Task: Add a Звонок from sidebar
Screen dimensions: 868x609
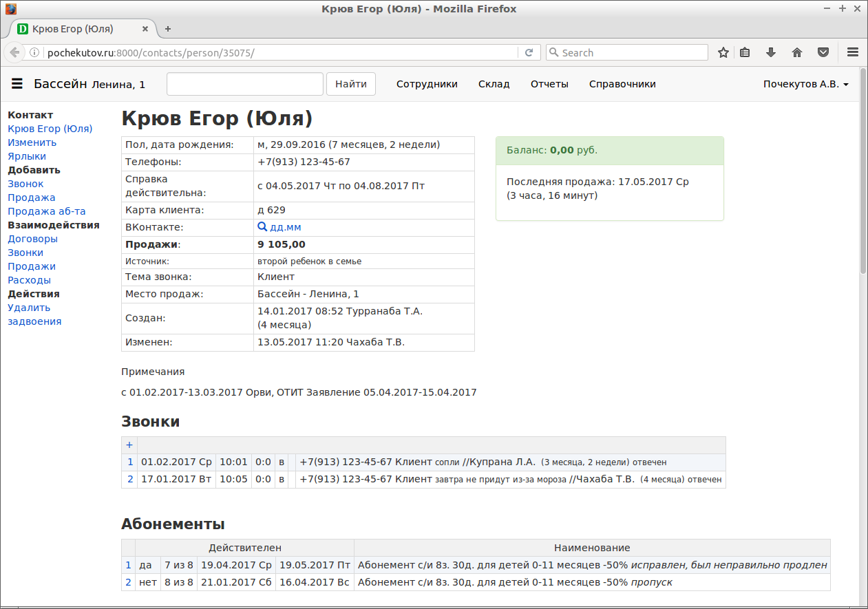Action: [x=25, y=184]
